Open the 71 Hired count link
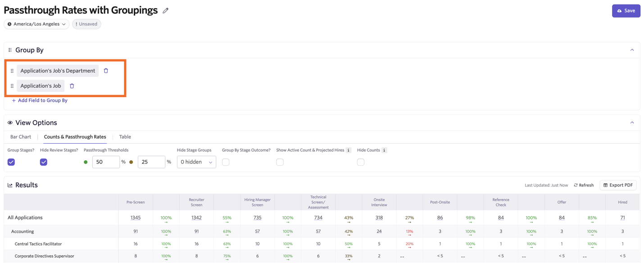 622,218
